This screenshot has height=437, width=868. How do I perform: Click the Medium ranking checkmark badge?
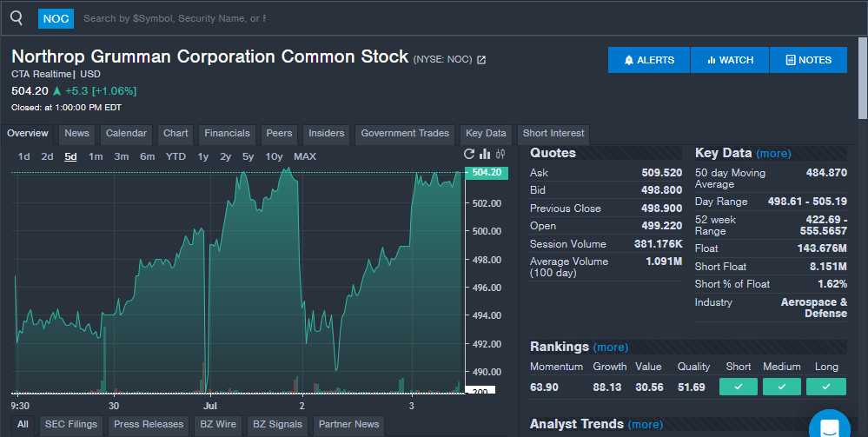pyautogui.click(x=782, y=387)
